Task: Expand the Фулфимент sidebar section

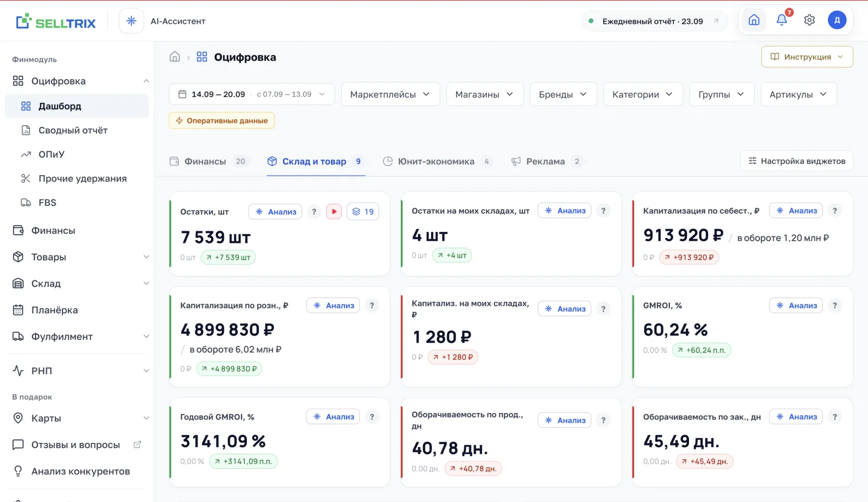Action: coord(146,337)
